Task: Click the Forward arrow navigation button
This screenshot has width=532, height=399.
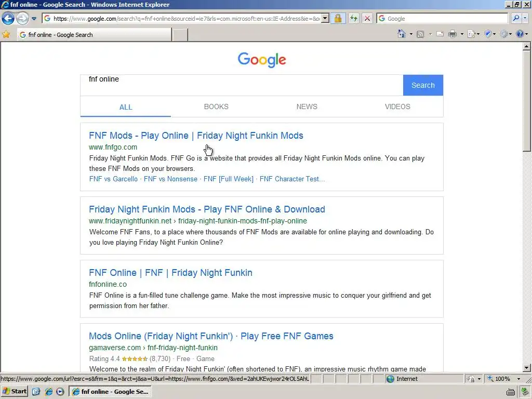Action: click(x=22, y=18)
